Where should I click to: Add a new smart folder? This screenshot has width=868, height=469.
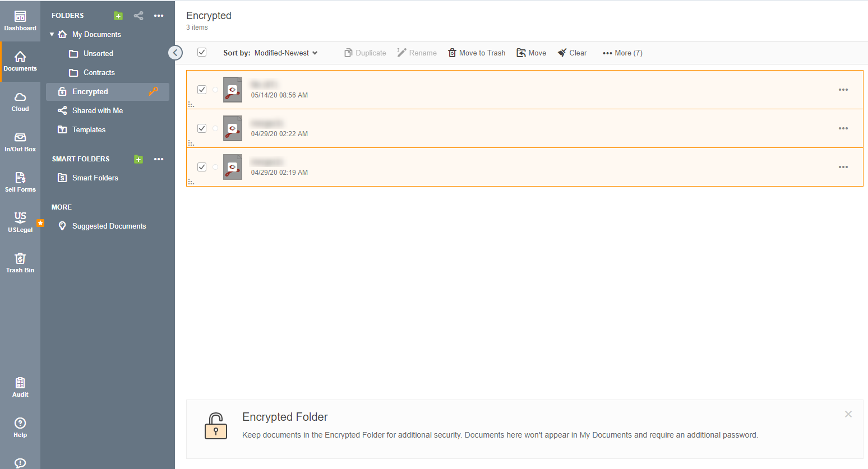(x=138, y=159)
